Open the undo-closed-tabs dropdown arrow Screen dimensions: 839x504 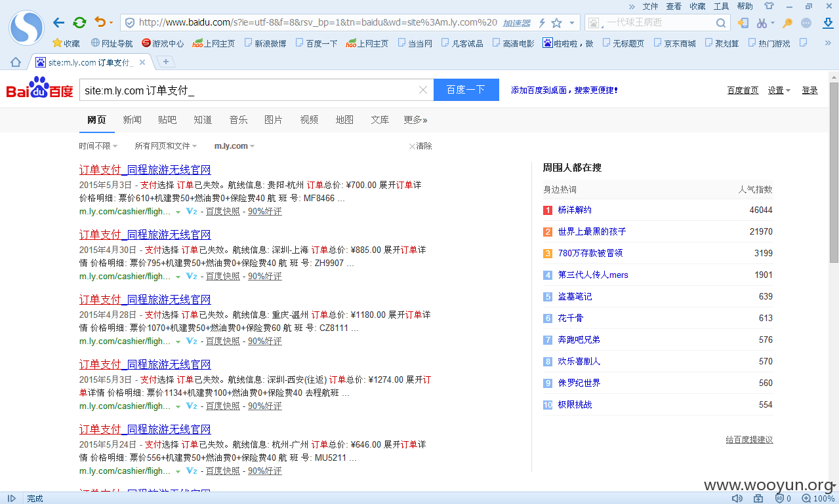tap(111, 23)
